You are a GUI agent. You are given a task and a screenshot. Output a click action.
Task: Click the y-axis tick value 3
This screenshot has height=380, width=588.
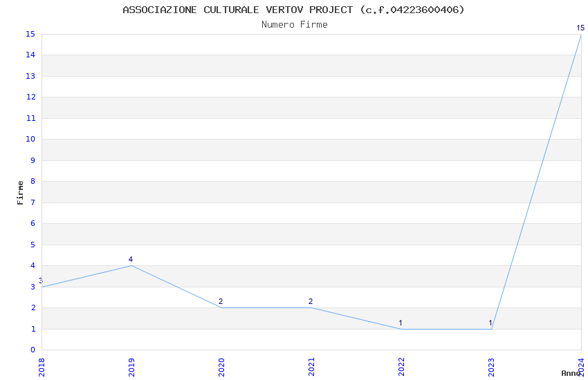click(33, 287)
